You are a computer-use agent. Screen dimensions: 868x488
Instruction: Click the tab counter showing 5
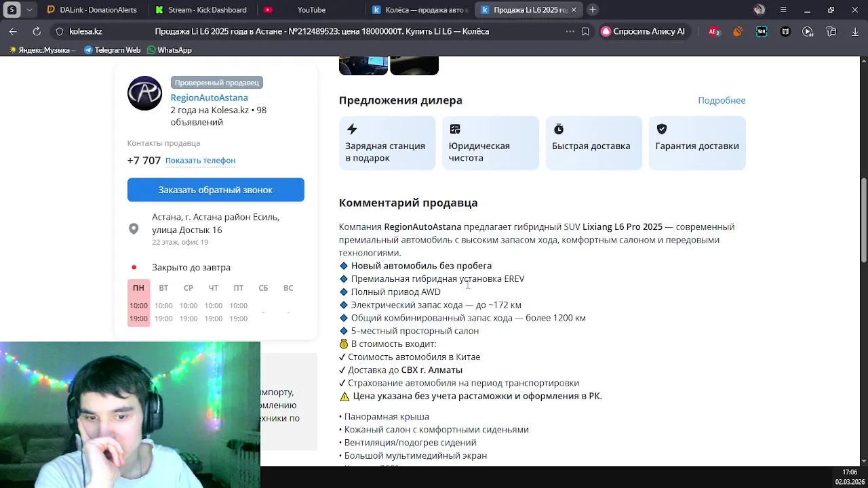click(12, 9)
